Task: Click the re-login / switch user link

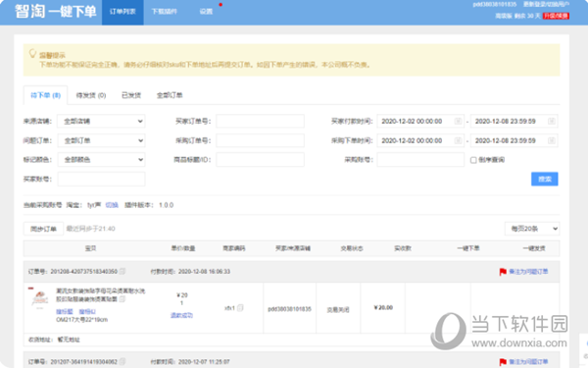Action: [x=547, y=5]
